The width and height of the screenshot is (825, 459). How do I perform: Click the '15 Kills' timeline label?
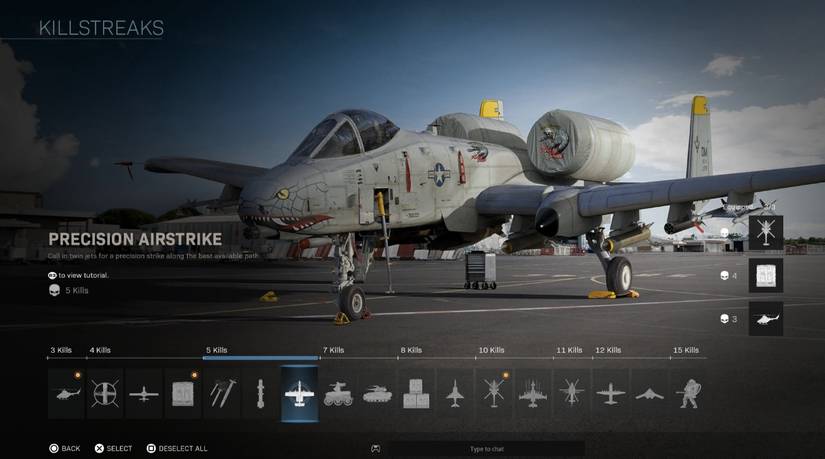[686, 350]
